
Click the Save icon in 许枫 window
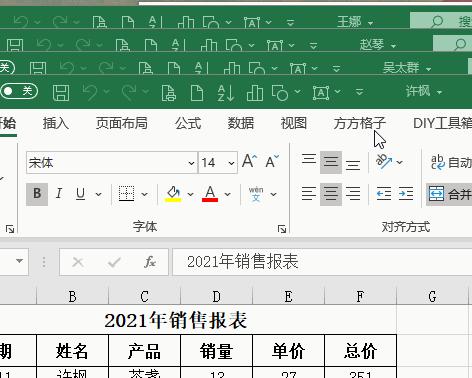click(x=61, y=92)
